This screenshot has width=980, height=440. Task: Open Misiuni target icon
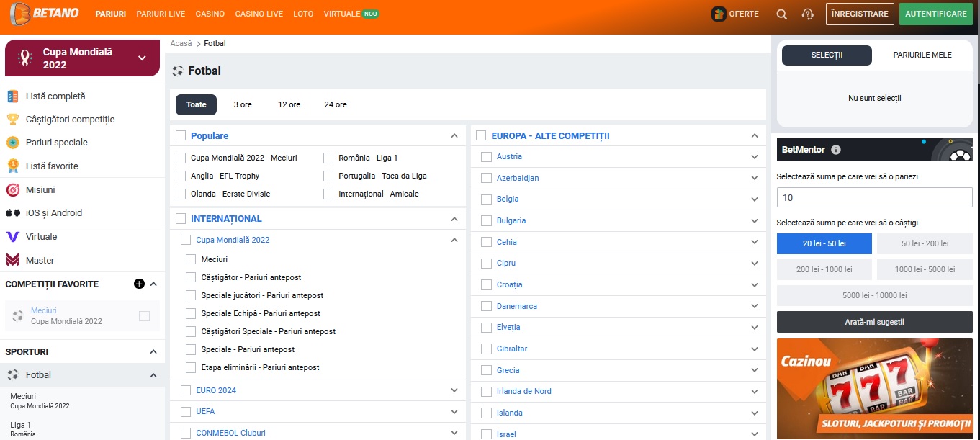(x=12, y=189)
